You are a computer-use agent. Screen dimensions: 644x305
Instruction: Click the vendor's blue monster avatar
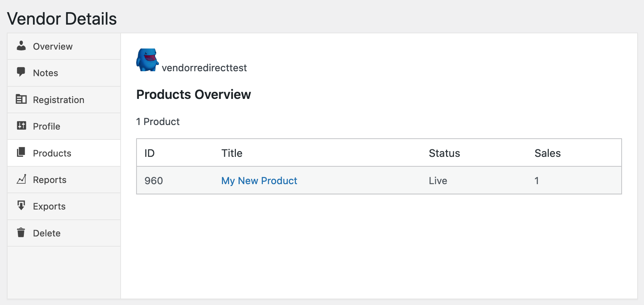147,60
